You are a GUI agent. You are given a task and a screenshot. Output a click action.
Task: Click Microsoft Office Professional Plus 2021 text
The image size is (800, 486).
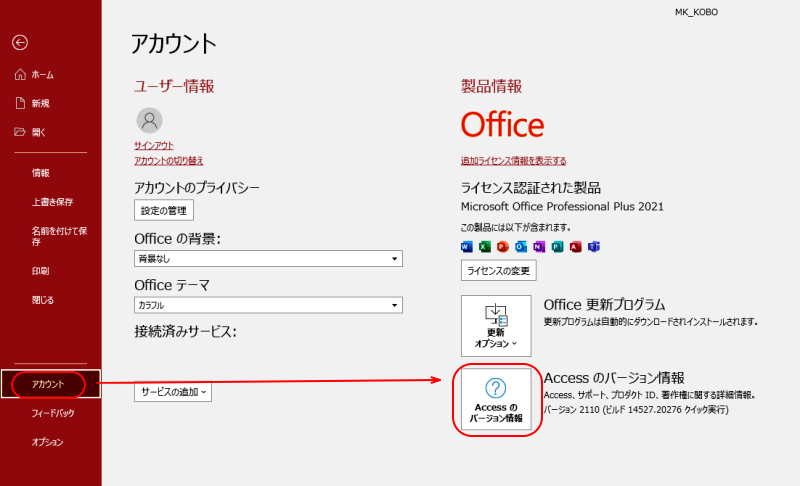[x=562, y=207]
